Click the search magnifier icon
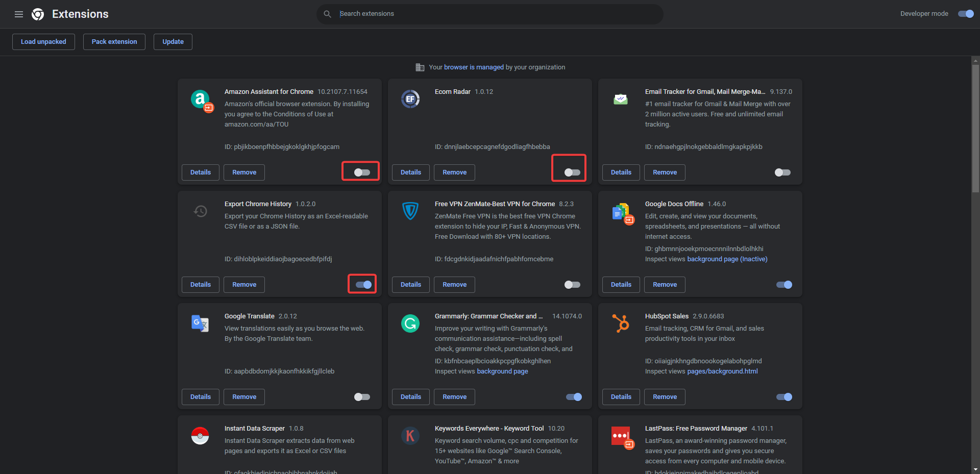Viewport: 980px width, 474px height. tap(327, 14)
